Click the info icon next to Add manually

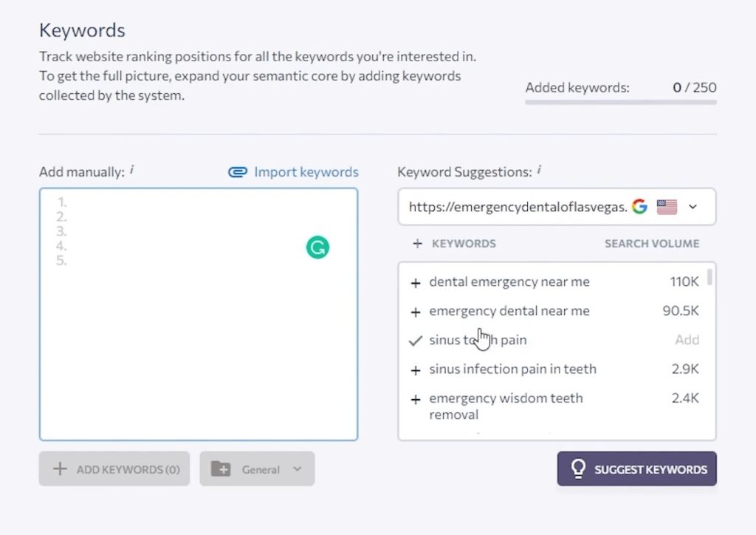[131, 170]
